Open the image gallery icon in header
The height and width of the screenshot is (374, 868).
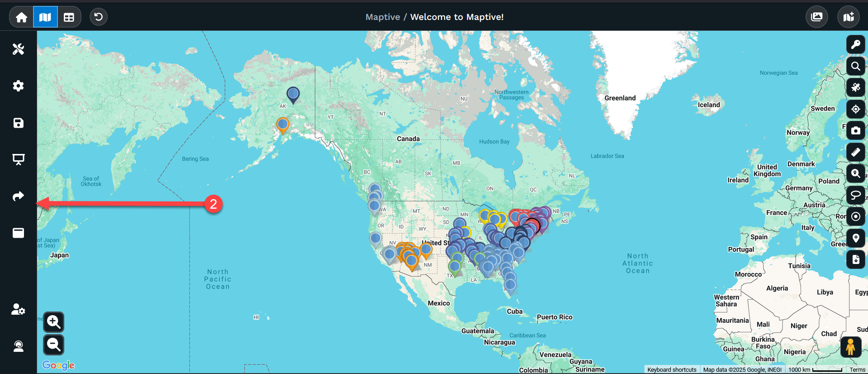pos(817,17)
